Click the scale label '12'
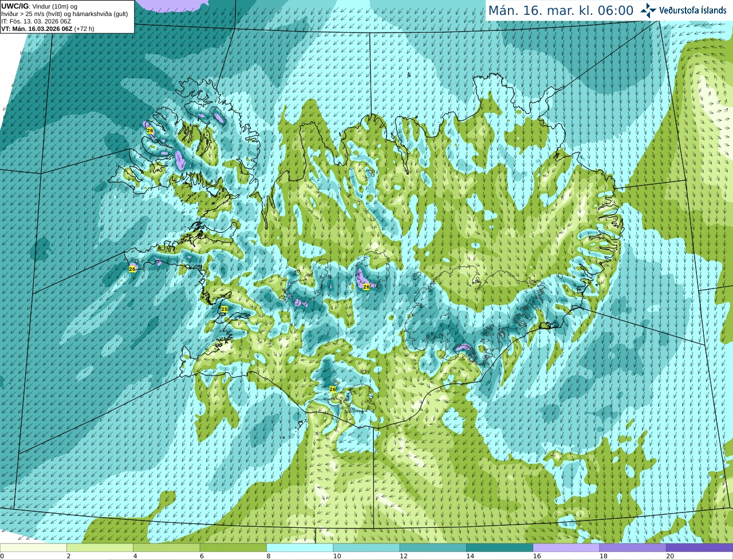Image resolution: width=733 pixels, height=560 pixels. tap(403, 556)
